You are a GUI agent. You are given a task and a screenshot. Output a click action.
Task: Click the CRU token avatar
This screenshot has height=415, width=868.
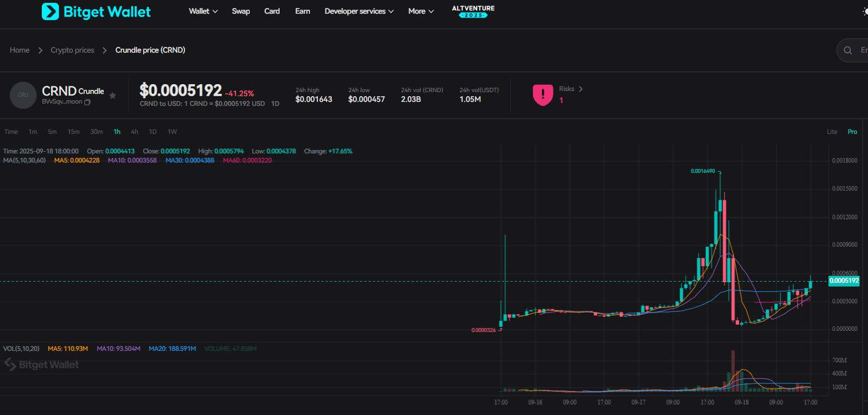(23, 95)
